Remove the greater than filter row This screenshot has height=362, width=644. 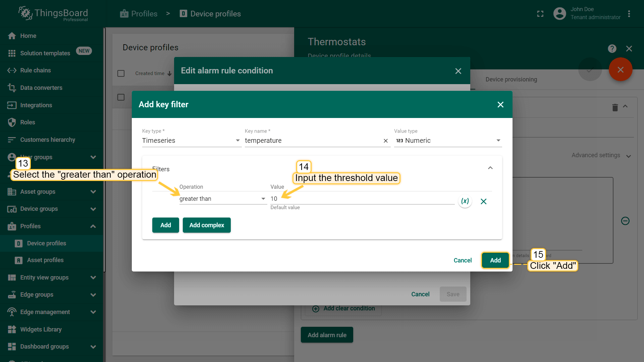click(484, 201)
